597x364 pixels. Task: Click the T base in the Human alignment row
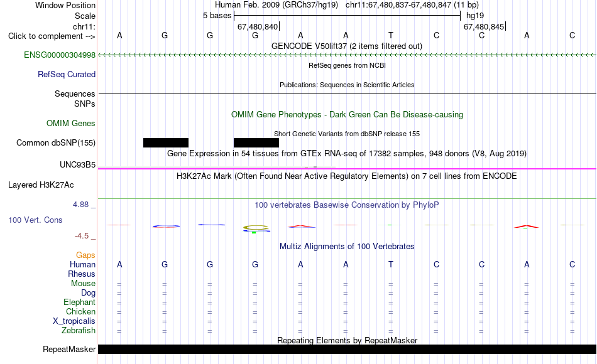tap(391, 264)
